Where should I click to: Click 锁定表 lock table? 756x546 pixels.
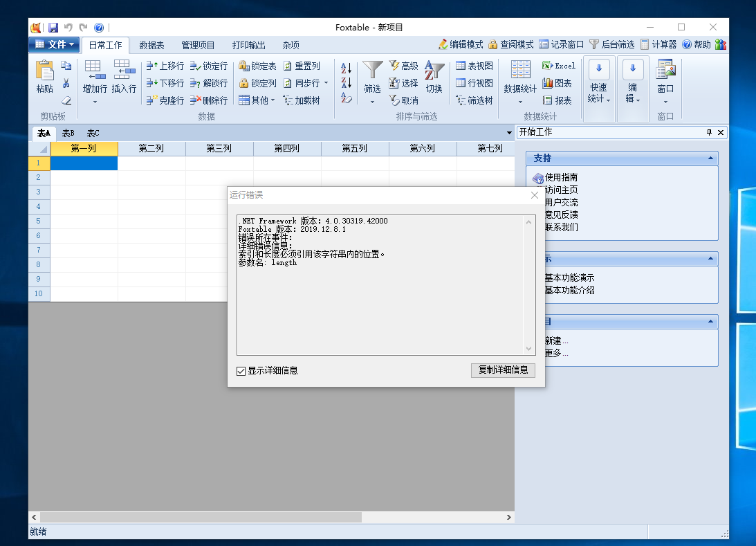point(257,66)
